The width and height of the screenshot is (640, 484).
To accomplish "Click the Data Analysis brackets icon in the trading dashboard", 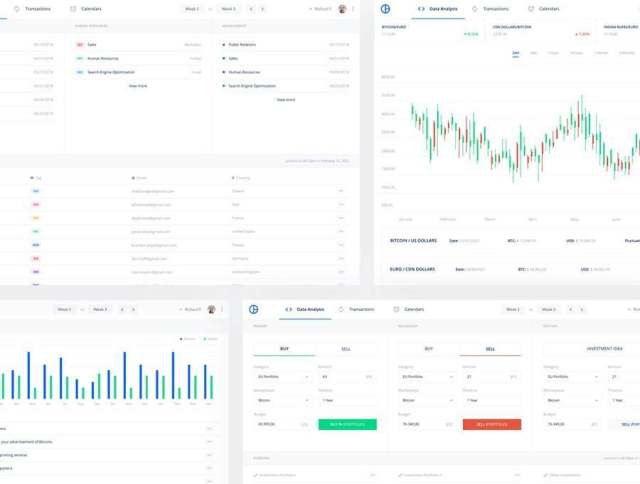I will (289, 309).
